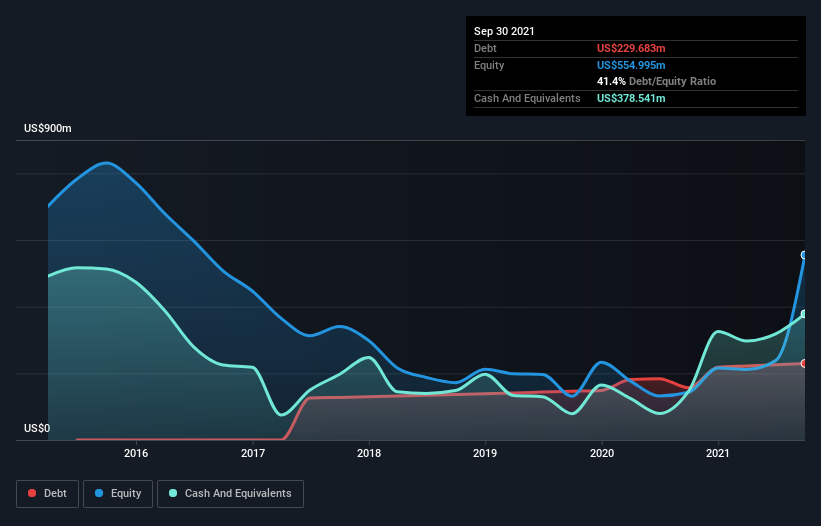The height and width of the screenshot is (526, 821).
Task: Click the US$229.683m debt value
Action: (x=631, y=48)
